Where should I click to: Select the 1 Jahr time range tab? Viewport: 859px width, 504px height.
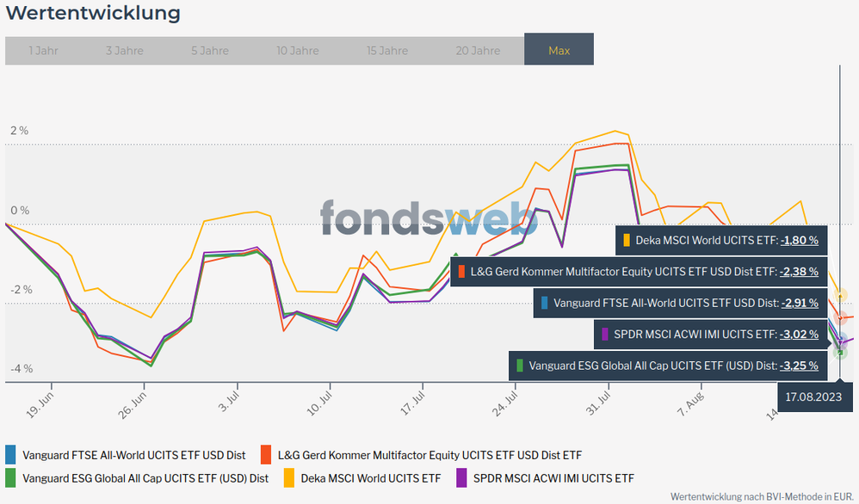(43, 51)
